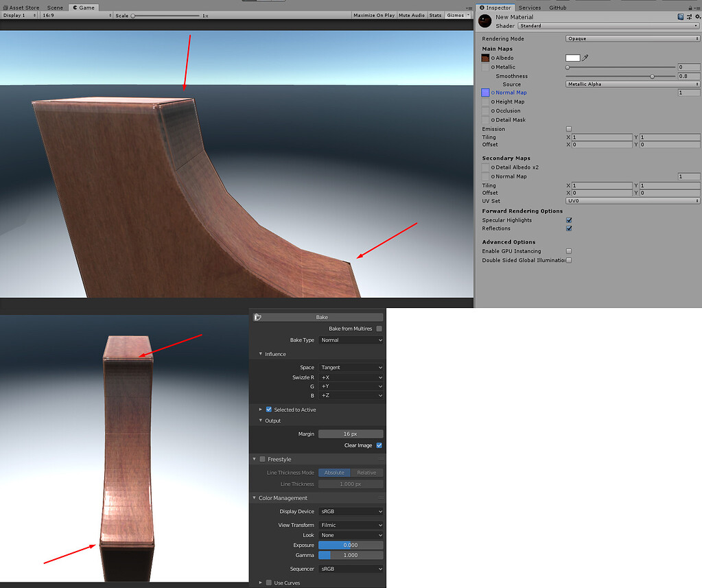Enable GPU Instancing checkbox

(568, 250)
